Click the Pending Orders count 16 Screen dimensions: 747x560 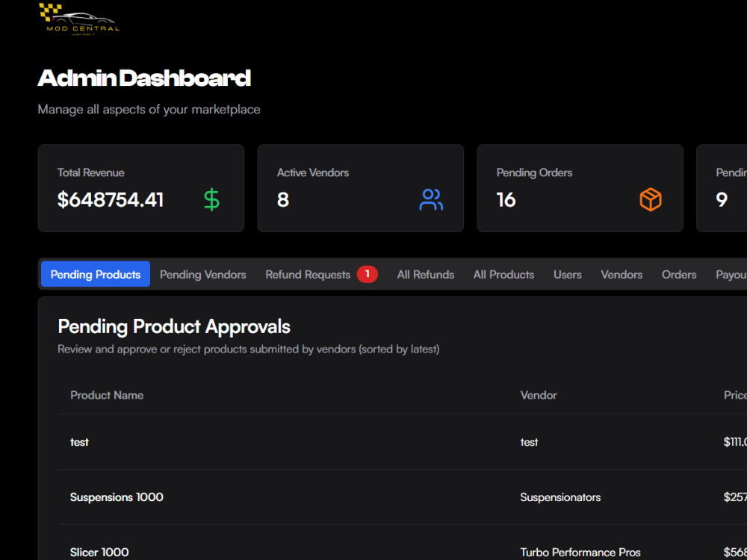pyautogui.click(x=506, y=200)
